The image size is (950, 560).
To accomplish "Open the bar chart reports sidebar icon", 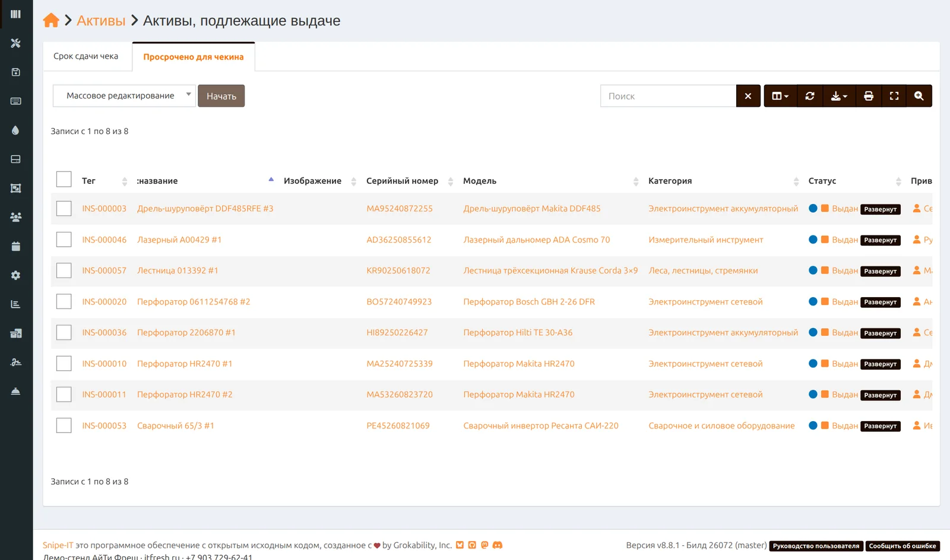I will point(16,304).
